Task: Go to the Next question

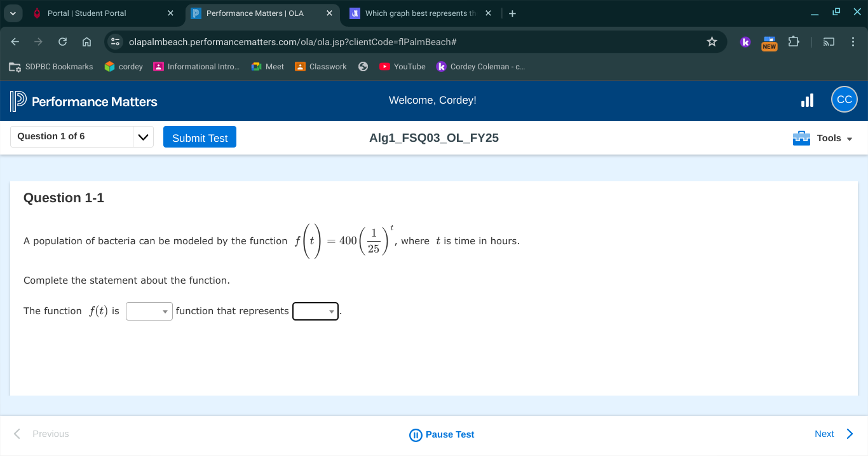Action: [x=834, y=434]
